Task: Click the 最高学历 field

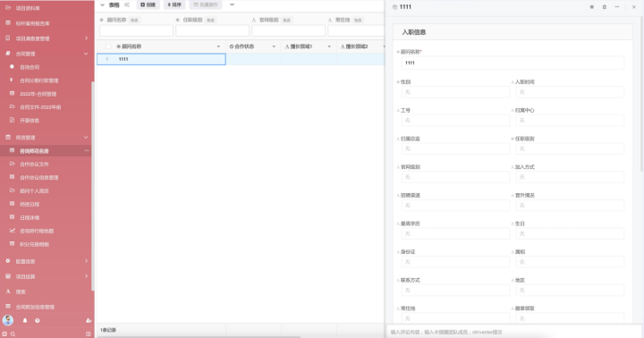Action: [x=455, y=233]
